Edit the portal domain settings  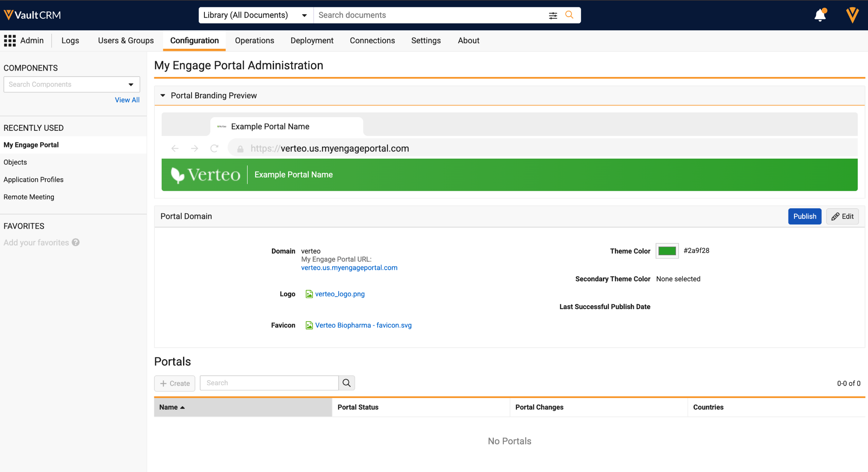842,216
